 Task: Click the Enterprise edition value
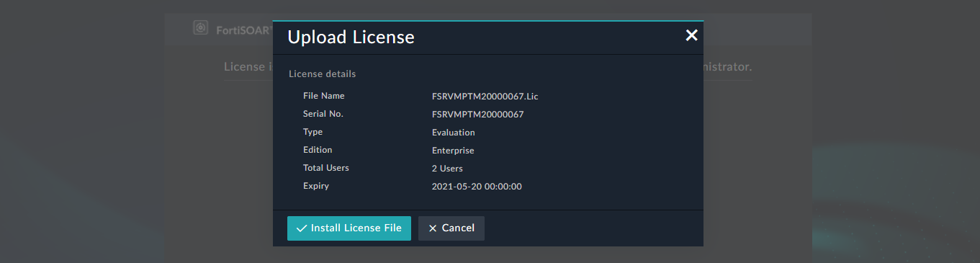pos(453,151)
